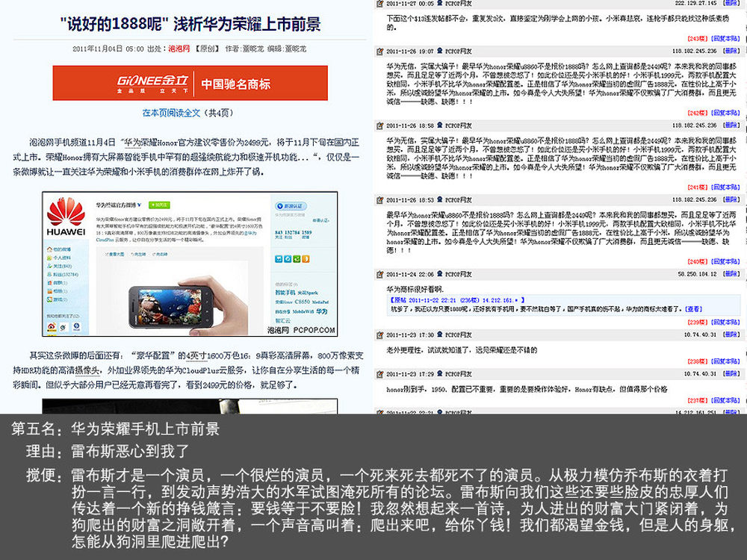
Task: Click the caption heading 第五名：华为荣耀手机上市前景
Action: 115,429
